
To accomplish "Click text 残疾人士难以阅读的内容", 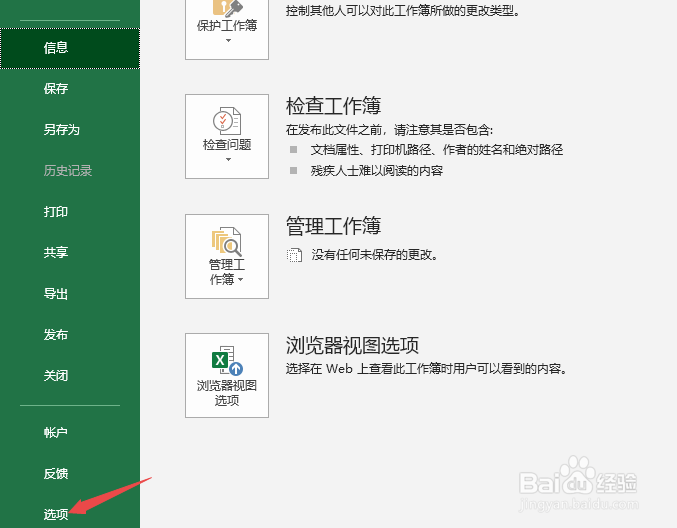I will point(377,171).
